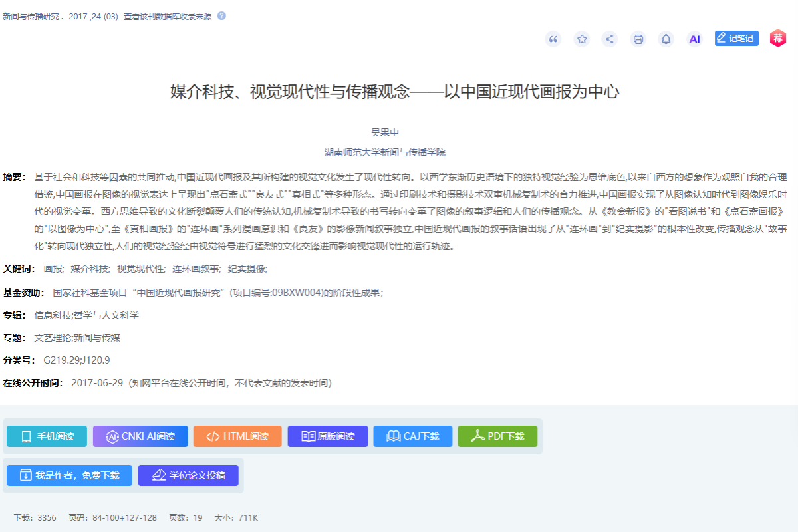798x532 pixels.
Task: Open the AI assistant icon
Action: pos(695,39)
